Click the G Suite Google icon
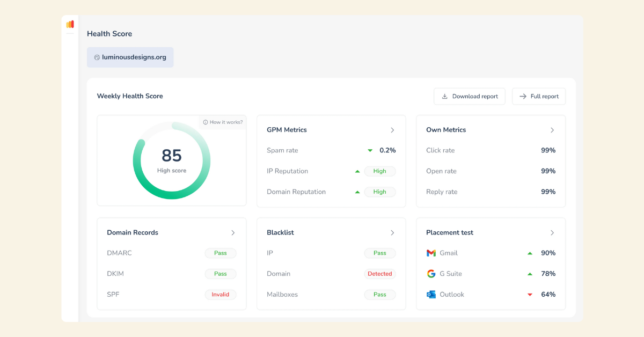The width and height of the screenshot is (644, 337). pyautogui.click(x=431, y=274)
